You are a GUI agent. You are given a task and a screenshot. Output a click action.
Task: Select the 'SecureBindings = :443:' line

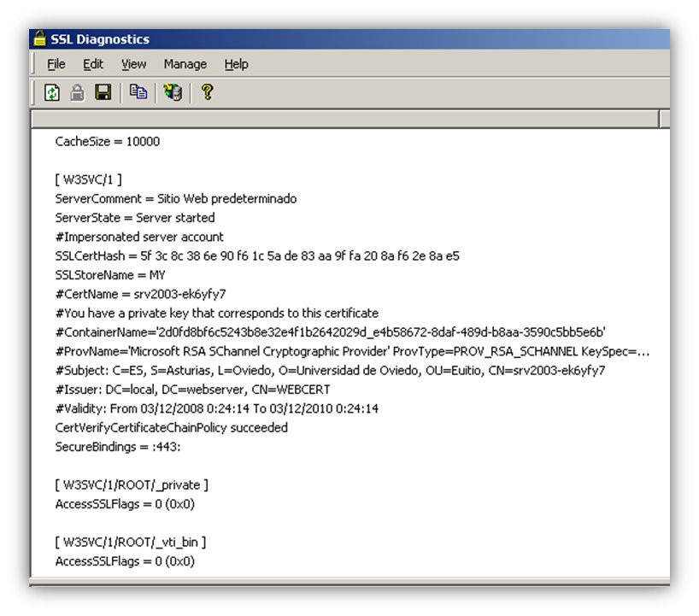pyautogui.click(x=118, y=447)
